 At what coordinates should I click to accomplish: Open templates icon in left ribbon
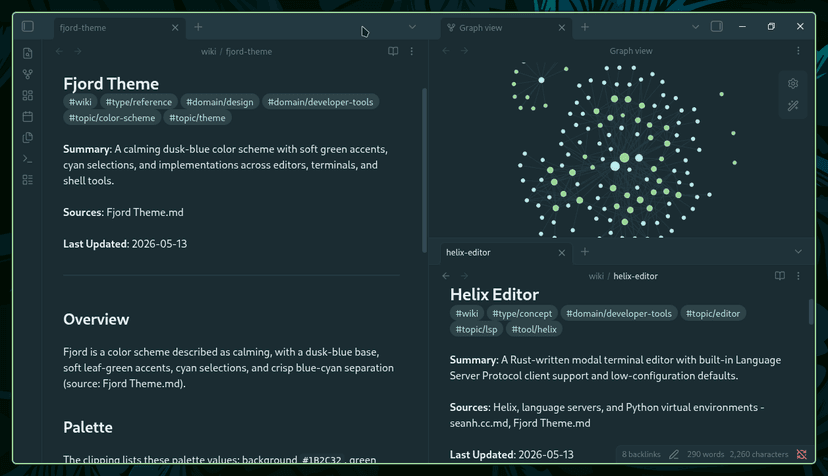[x=28, y=138]
